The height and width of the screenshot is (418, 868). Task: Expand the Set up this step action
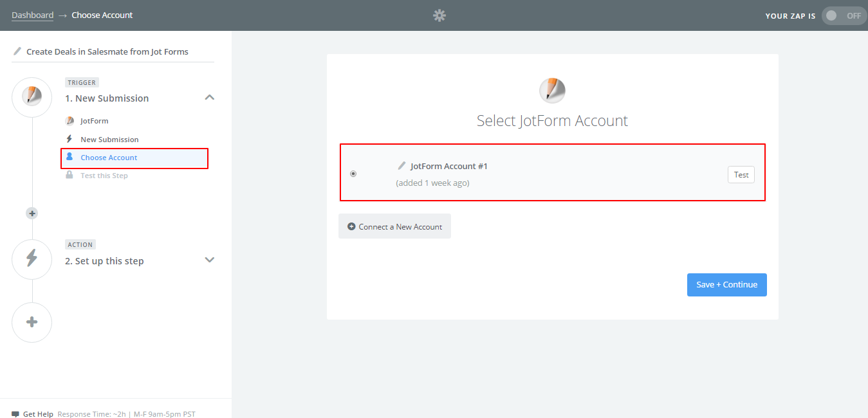[209, 260]
